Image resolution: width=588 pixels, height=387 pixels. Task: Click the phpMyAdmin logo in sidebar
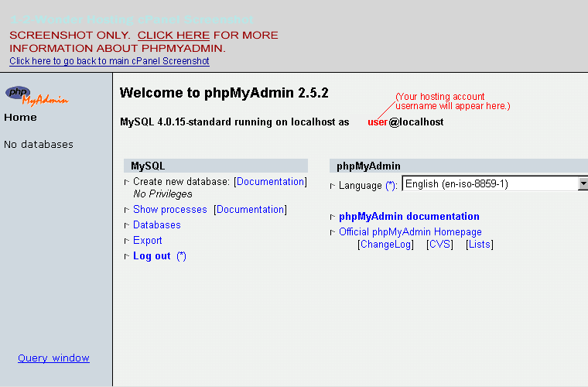(37, 96)
